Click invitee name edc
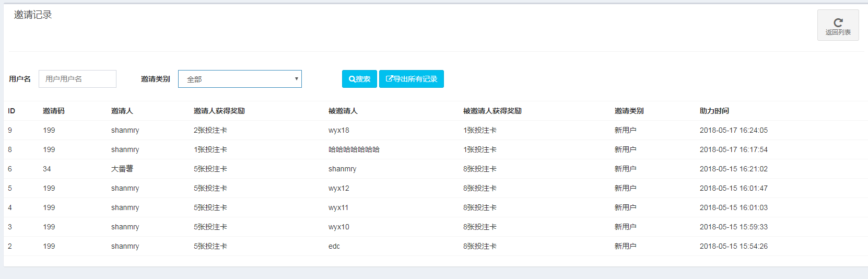 tap(334, 246)
